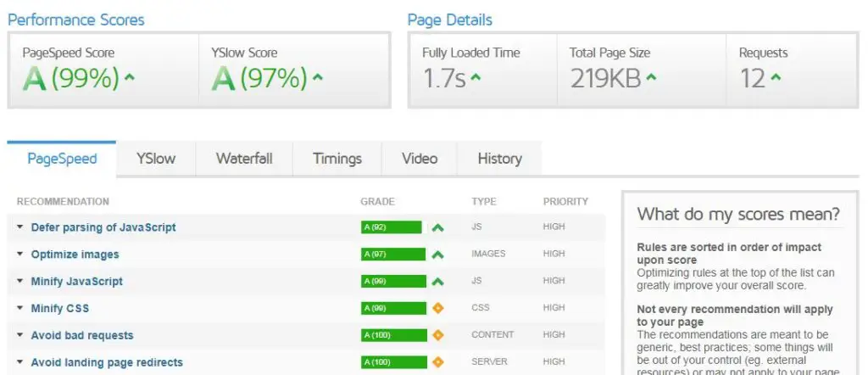Click green up arrow beside Optimize images grade
Screen dimensions: 868x375
click(437, 255)
